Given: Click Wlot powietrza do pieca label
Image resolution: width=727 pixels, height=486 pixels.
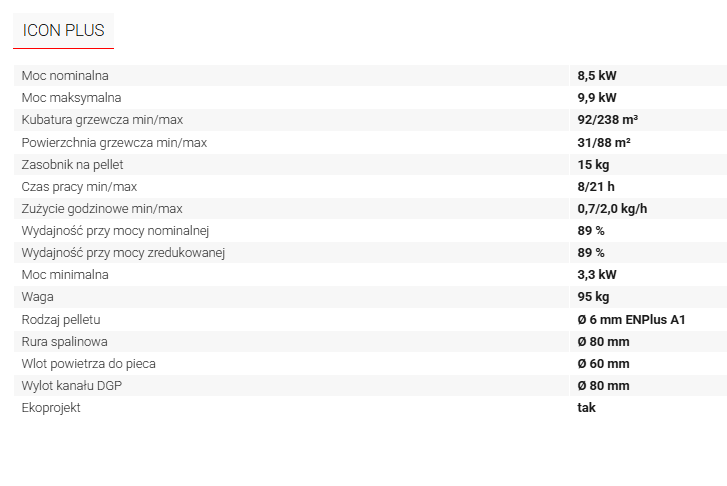Looking at the screenshot, I should tap(89, 364).
